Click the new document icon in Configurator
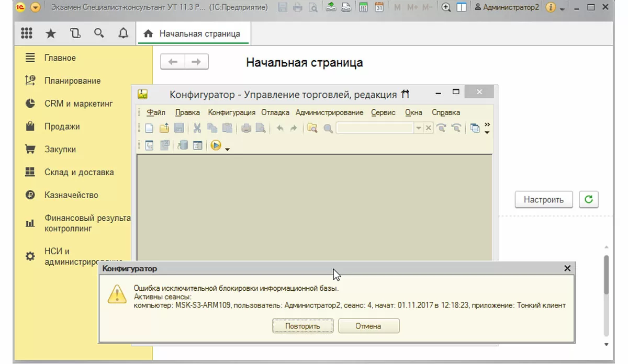This screenshot has width=628, height=364. click(x=149, y=128)
